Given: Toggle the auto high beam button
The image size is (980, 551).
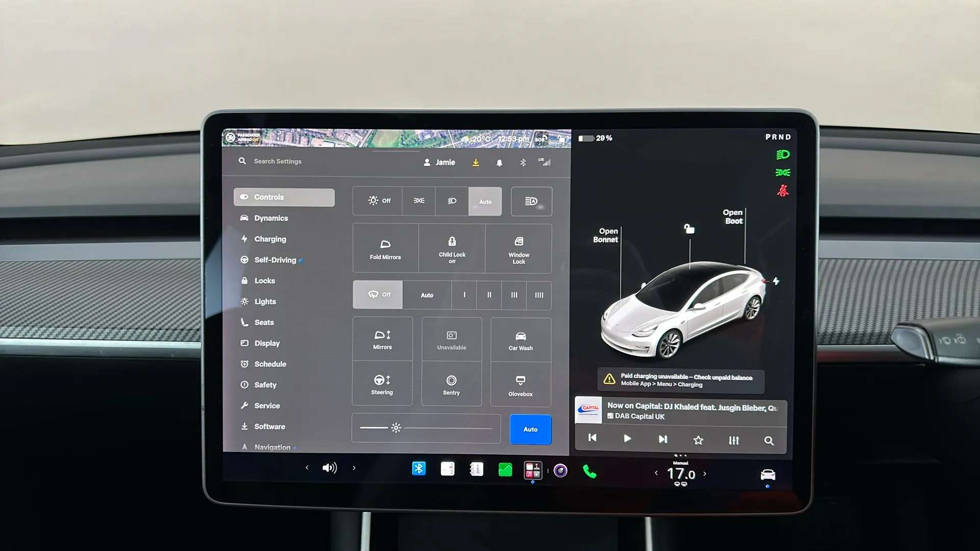Looking at the screenshot, I should pos(531,202).
